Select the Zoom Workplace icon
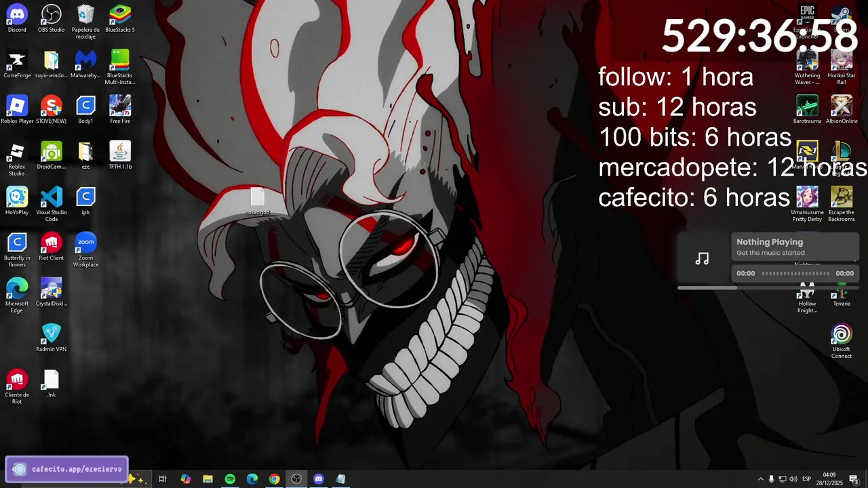 [85, 250]
